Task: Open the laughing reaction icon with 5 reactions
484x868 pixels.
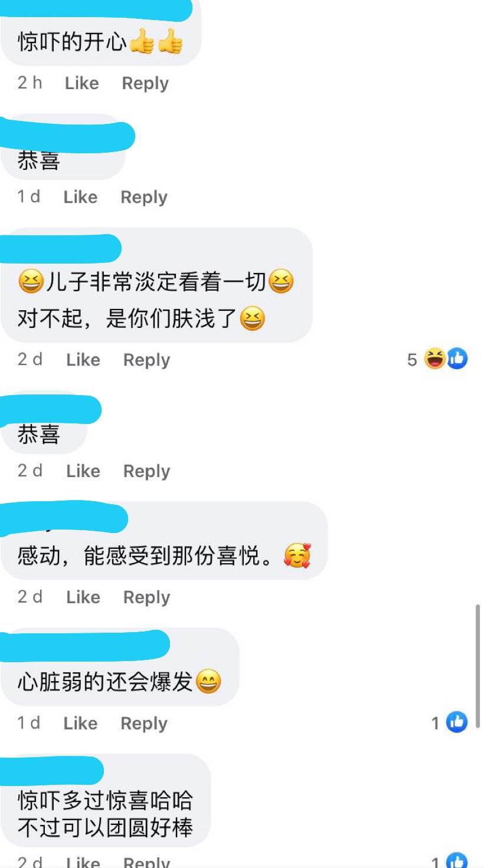Action: pyautogui.click(x=434, y=359)
